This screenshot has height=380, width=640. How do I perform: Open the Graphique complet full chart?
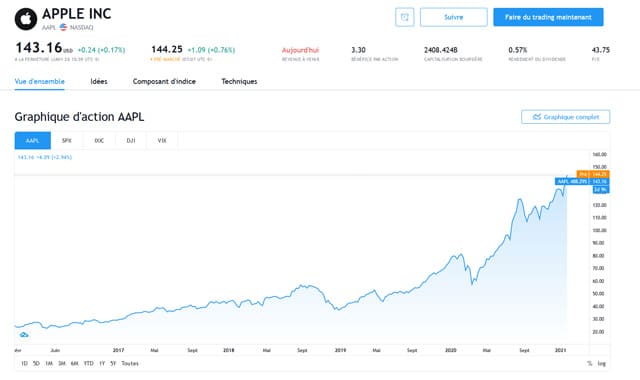[x=565, y=117]
